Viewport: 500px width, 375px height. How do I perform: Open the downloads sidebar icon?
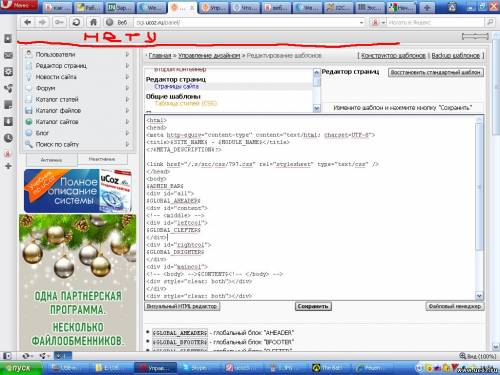click(x=8, y=121)
